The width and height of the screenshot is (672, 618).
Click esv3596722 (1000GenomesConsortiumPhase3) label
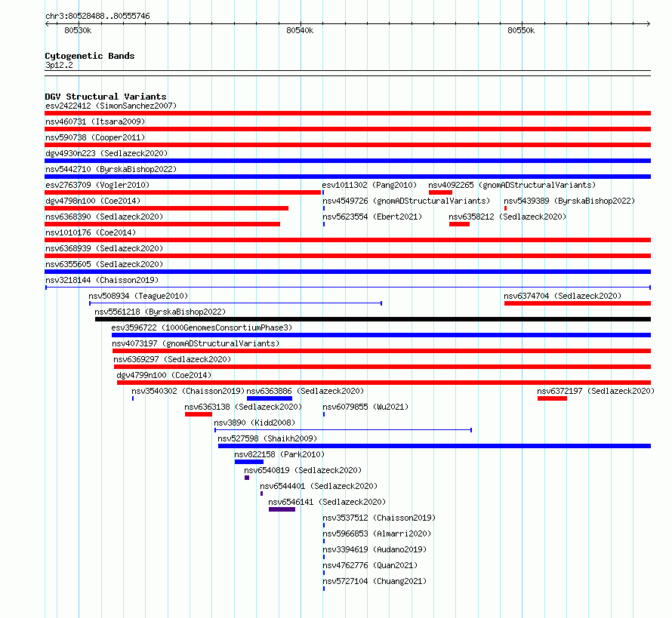[x=202, y=327]
